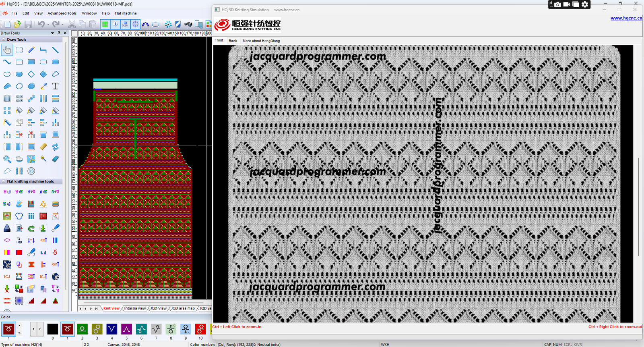The image size is (644, 347).
Task: Toggle the info display toolbar button
Action: tap(116, 25)
